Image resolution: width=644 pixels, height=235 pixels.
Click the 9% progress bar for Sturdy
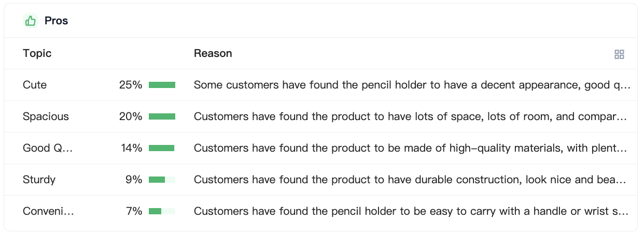162,180
